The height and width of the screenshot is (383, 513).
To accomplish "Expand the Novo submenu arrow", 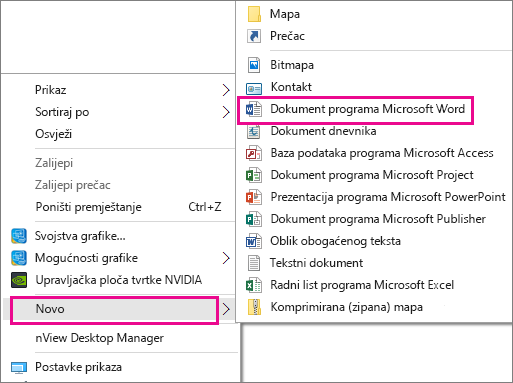I will click(226, 309).
